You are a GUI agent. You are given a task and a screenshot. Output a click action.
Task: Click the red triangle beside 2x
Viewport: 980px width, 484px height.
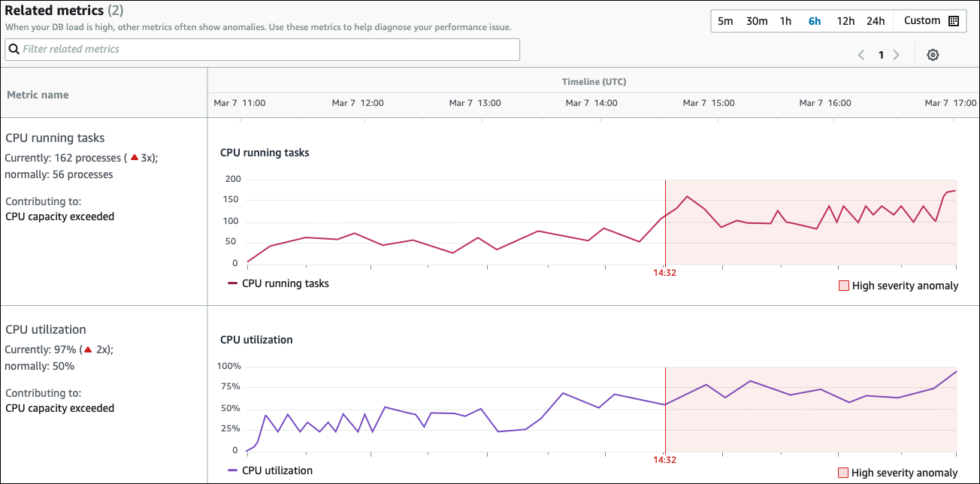[x=88, y=349]
